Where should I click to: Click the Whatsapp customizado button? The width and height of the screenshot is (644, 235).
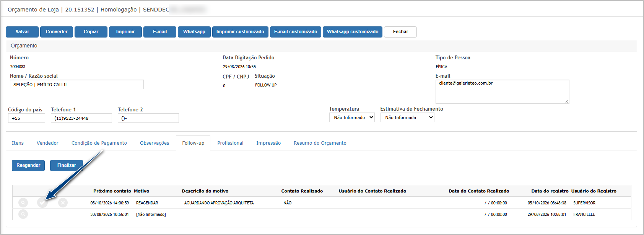click(353, 32)
